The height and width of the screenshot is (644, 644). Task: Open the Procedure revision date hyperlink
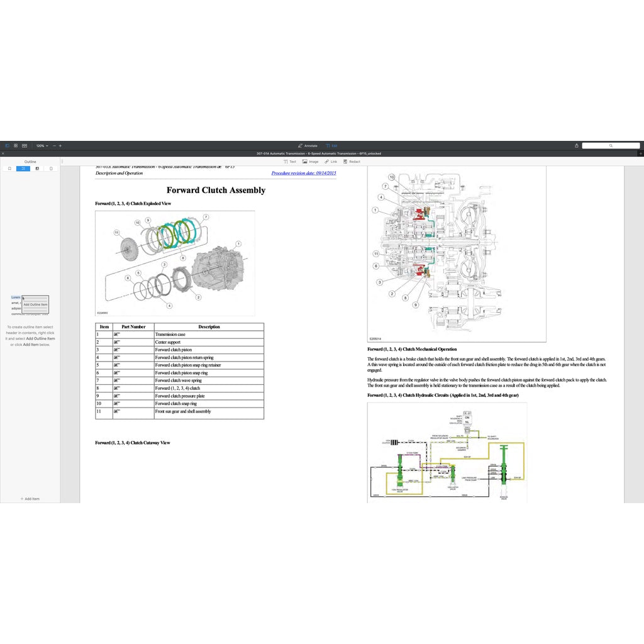pyautogui.click(x=304, y=173)
